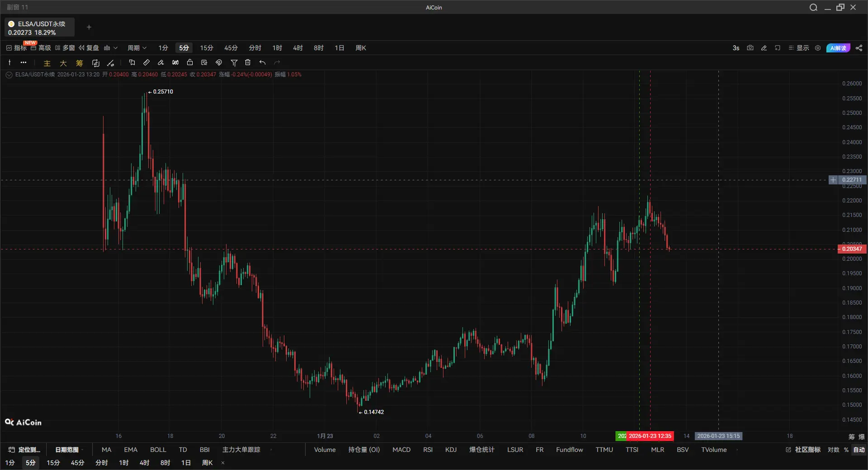The width and height of the screenshot is (868, 470).
Task: Open the drawing filter funnel icon
Action: 234,63
